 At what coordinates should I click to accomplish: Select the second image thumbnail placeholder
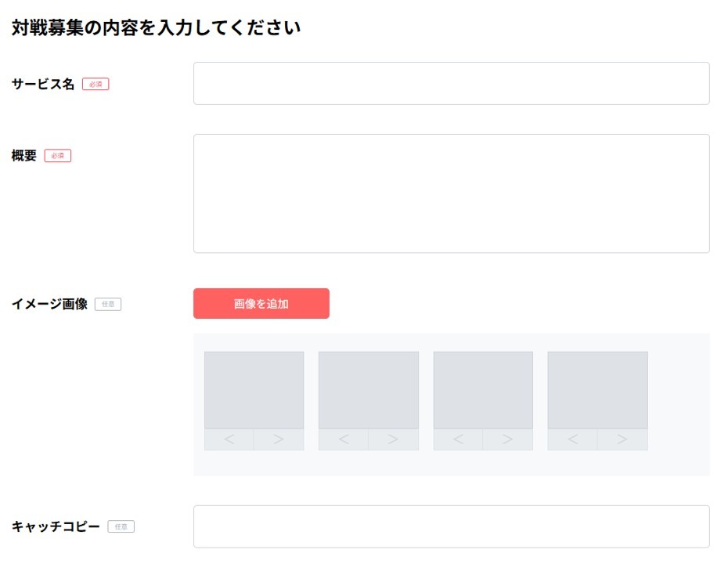pyautogui.click(x=369, y=390)
